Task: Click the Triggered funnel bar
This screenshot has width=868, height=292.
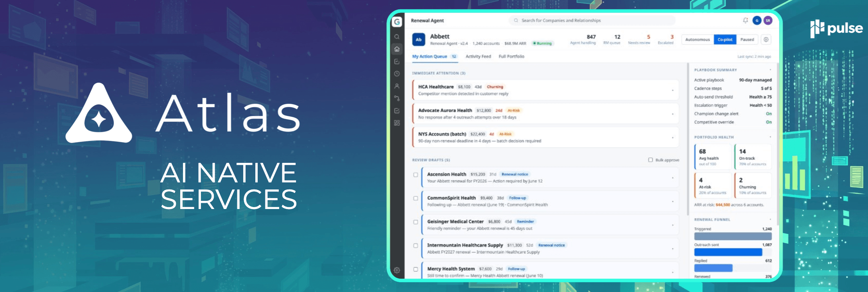Action: coord(733,236)
